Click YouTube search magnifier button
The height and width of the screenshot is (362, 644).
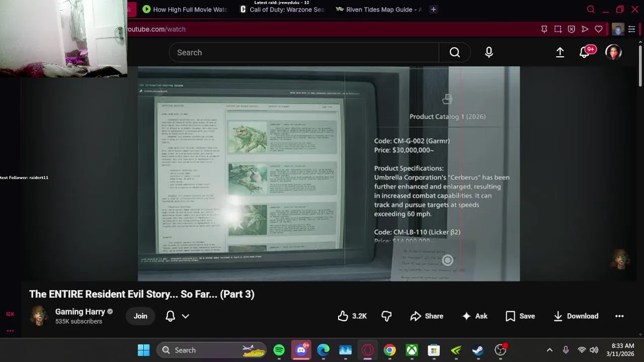pyautogui.click(x=455, y=52)
